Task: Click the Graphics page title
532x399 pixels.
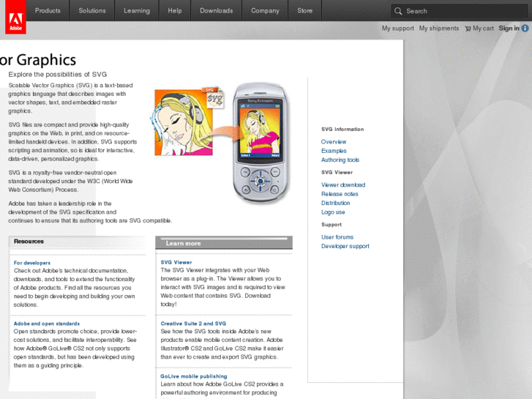Action: click(38, 60)
